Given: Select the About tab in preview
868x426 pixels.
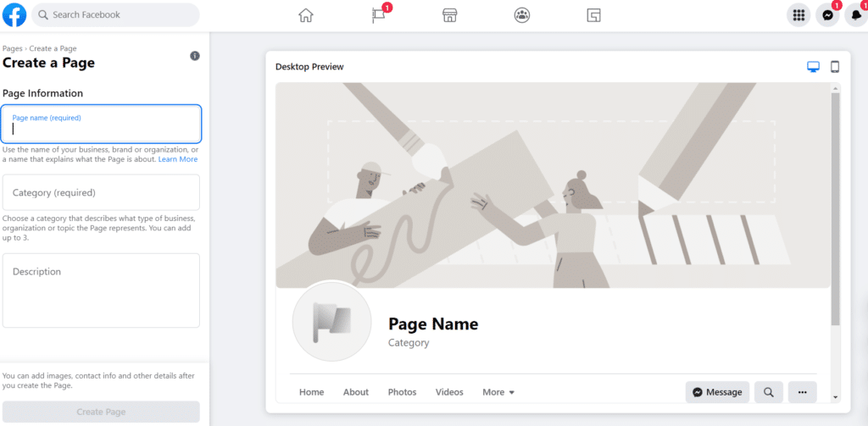Looking at the screenshot, I should pos(356,391).
